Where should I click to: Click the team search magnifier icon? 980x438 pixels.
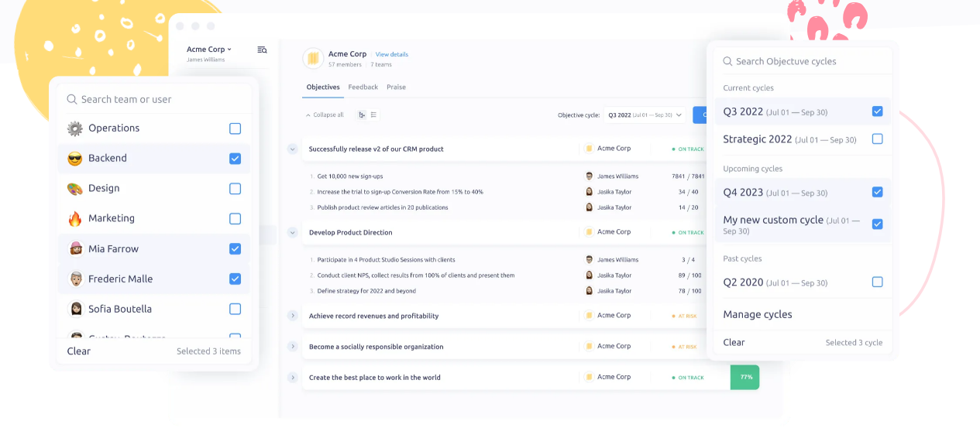72,99
